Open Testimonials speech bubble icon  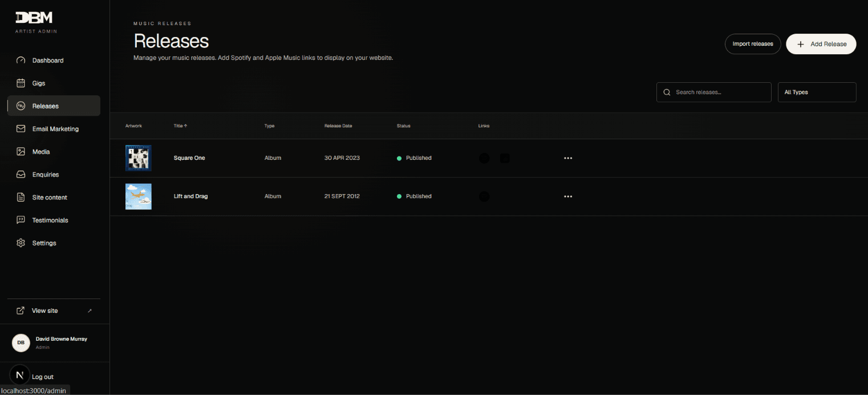click(x=21, y=220)
